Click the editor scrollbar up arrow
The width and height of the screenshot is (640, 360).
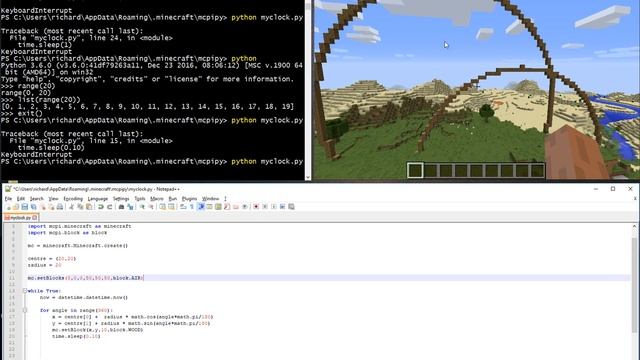tap(635, 226)
